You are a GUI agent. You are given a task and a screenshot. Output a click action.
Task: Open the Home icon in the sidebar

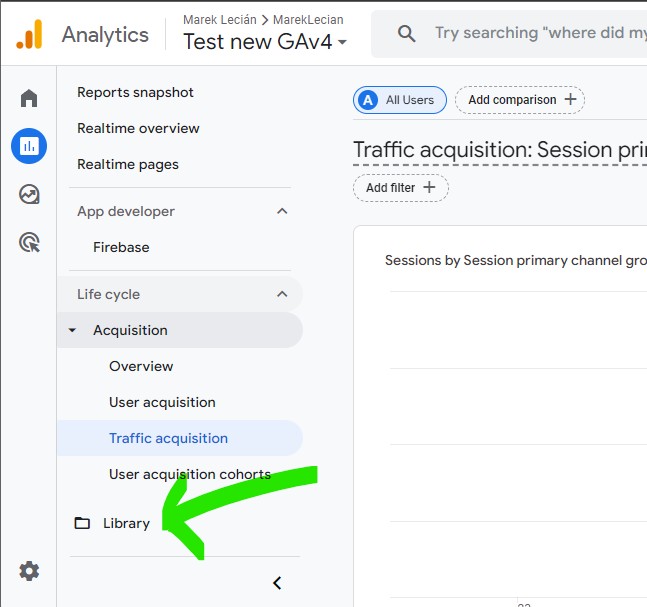click(29, 98)
